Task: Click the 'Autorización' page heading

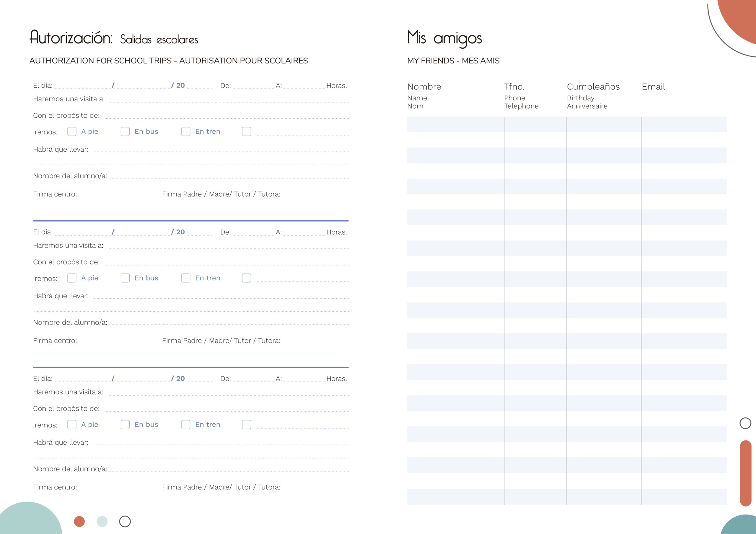Action: point(71,37)
